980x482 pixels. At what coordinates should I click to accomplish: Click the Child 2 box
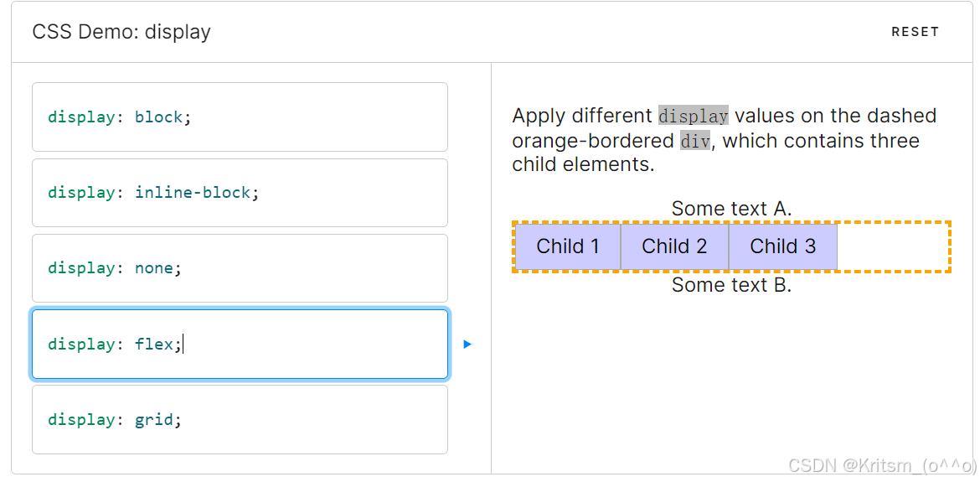click(x=674, y=246)
